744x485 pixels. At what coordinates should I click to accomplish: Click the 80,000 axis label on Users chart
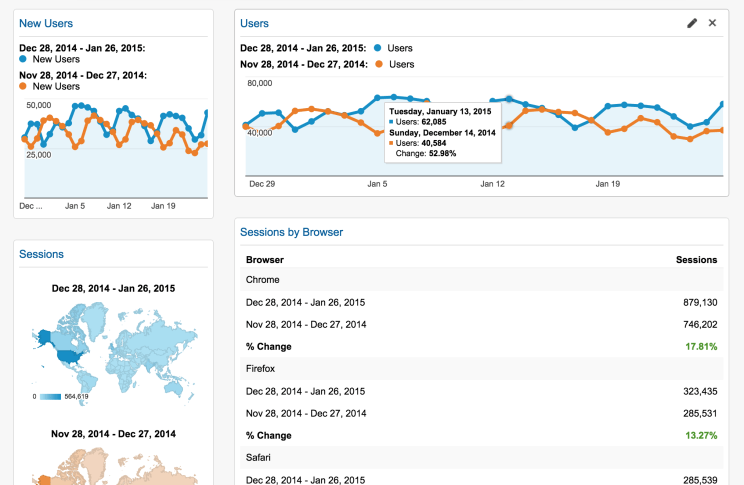[260, 83]
